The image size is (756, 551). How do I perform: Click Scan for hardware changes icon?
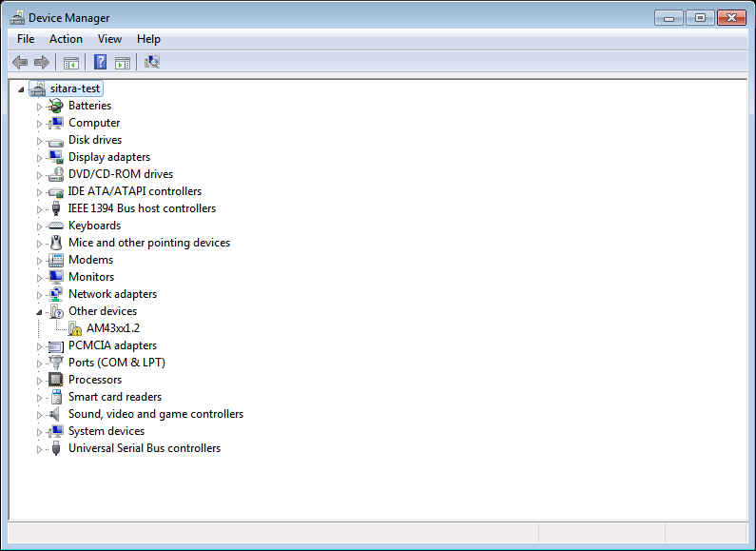152,62
